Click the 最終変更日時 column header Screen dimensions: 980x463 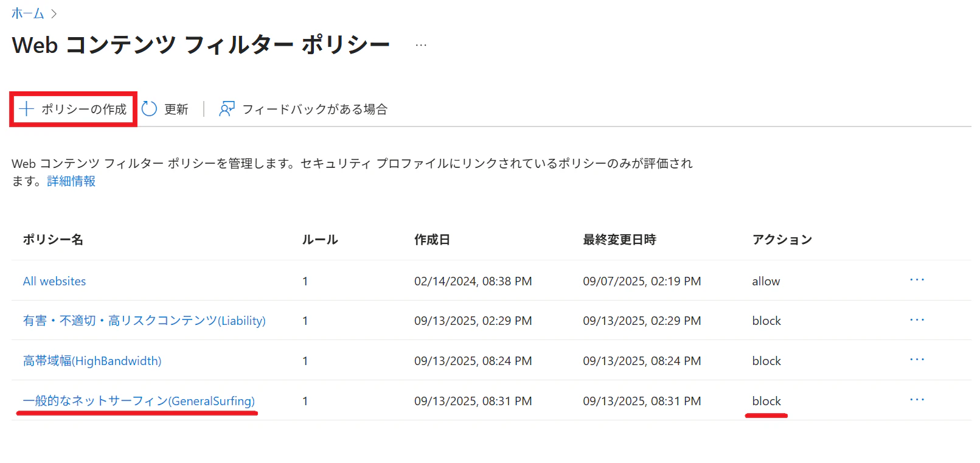coord(619,240)
